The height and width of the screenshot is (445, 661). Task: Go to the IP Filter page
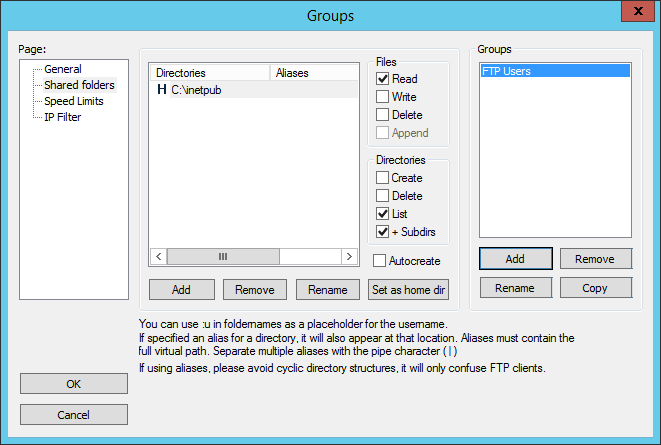[x=62, y=117]
